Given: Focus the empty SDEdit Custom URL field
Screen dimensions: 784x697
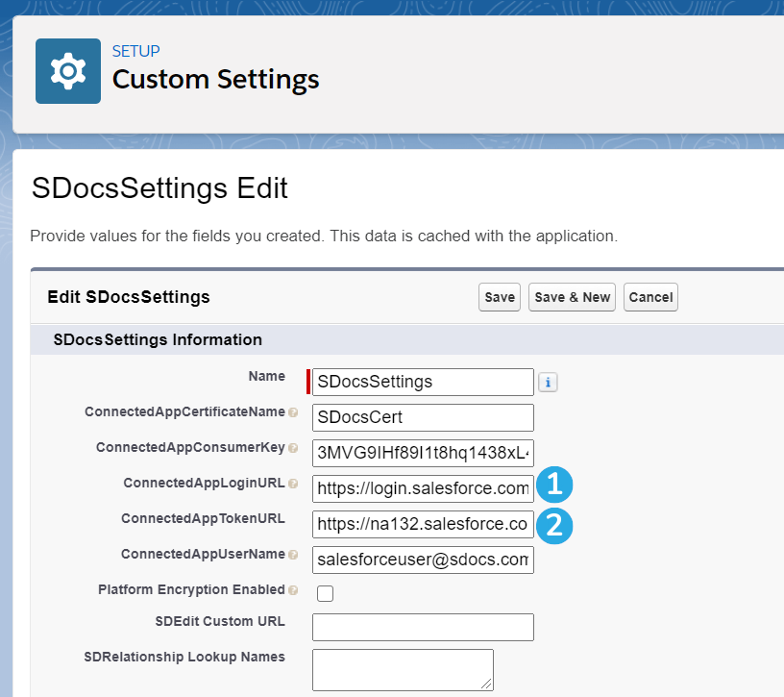Looking at the screenshot, I should tap(423, 627).
